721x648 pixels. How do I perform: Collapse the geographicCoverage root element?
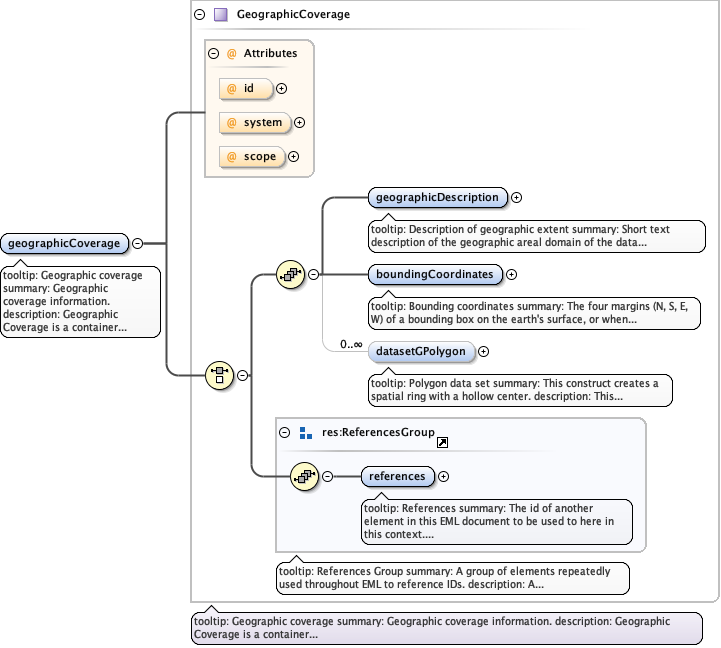pos(137,243)
